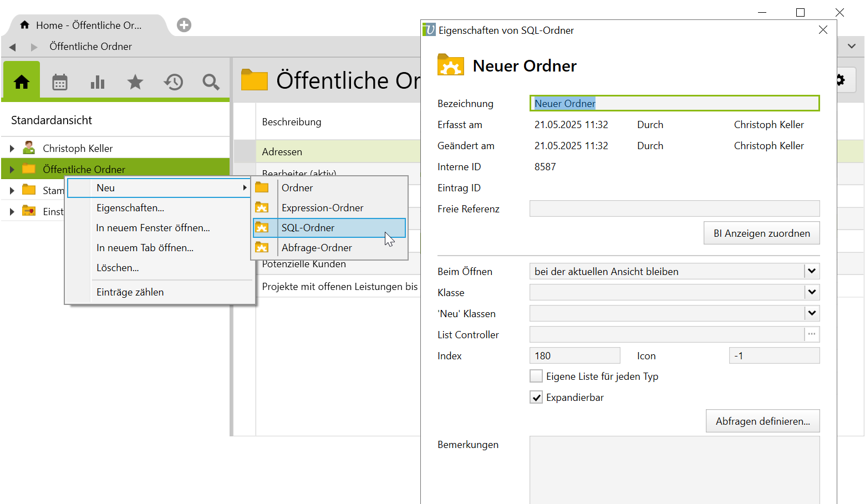Viewport: 865px width, 504px height.
Task: Uncheck the Expandierbar checkbox
Action: (536, 398)
